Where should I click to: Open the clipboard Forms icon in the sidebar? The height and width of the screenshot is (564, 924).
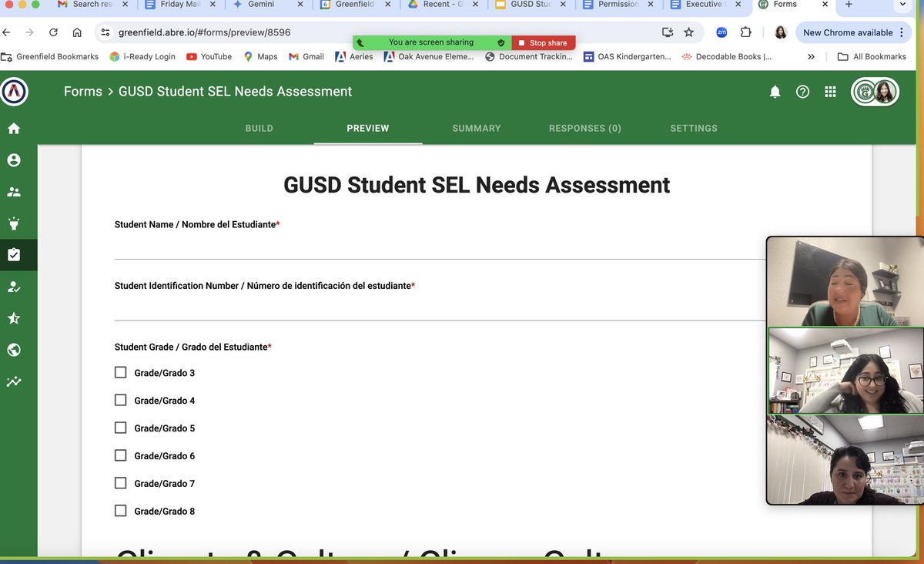[14, 255]
